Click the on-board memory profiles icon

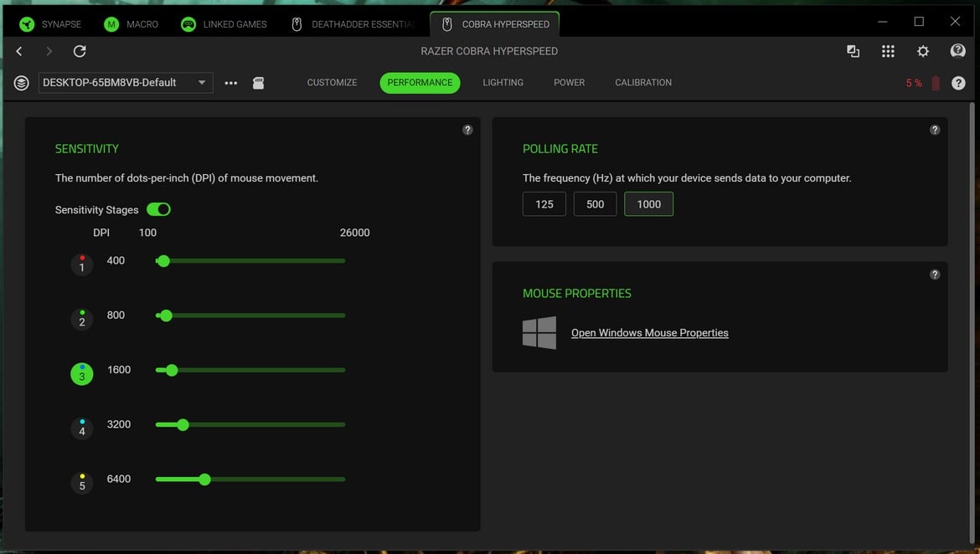pos(258,83)
